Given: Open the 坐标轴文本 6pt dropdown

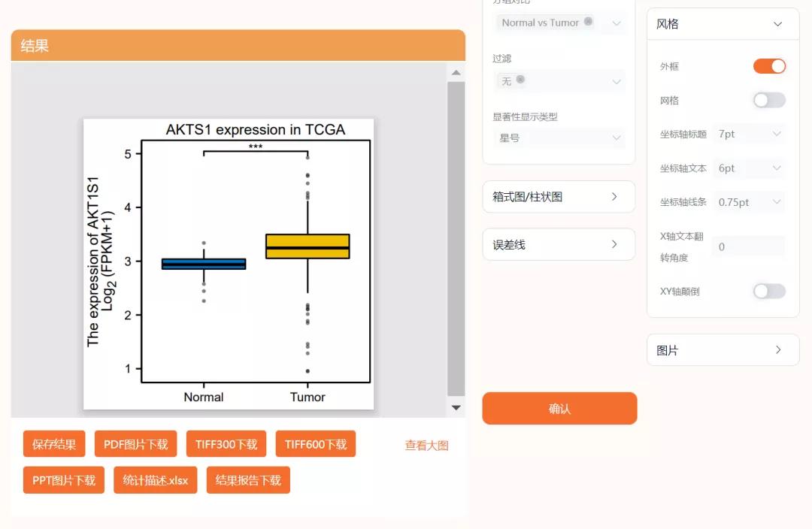Looking at the screenshot, I should point(749,168).
